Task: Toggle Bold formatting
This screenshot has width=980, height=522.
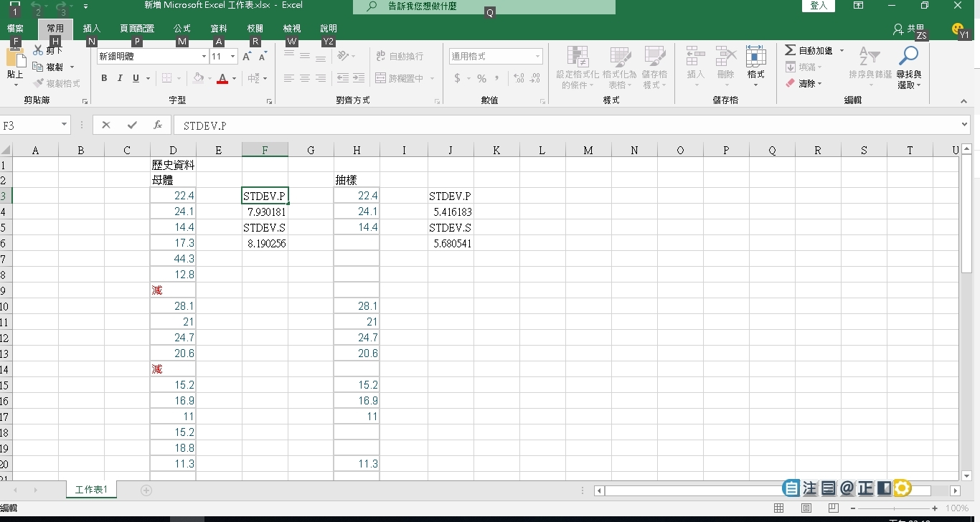Action: pyautogui.click(x=104, y=78)
